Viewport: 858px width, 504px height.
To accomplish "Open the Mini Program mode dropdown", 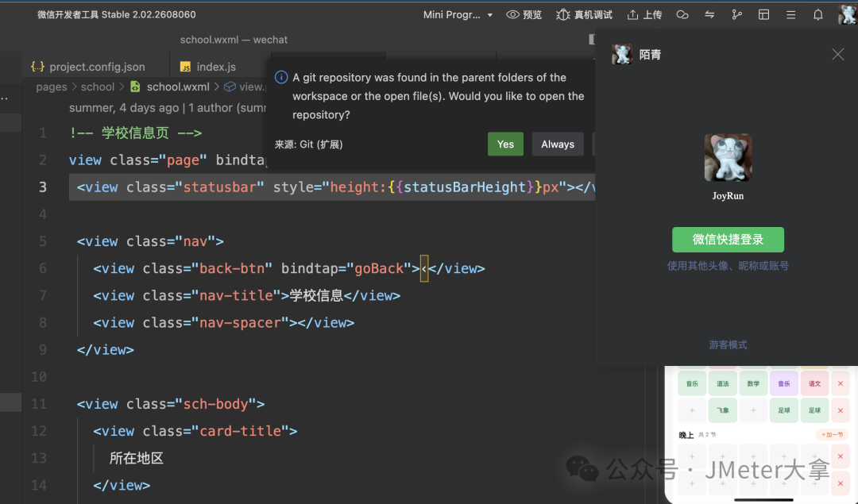I will [x=458, y=15].
